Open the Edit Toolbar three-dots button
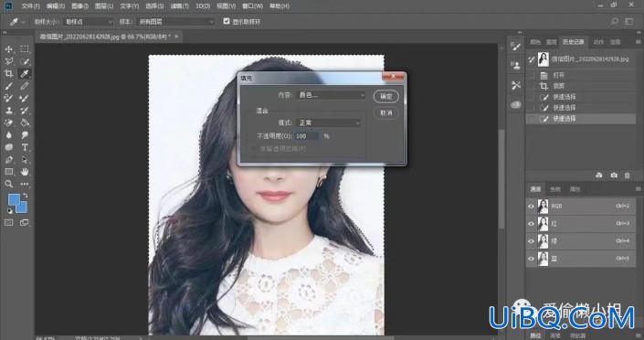The image size is (644, 340). coord(25,185)
